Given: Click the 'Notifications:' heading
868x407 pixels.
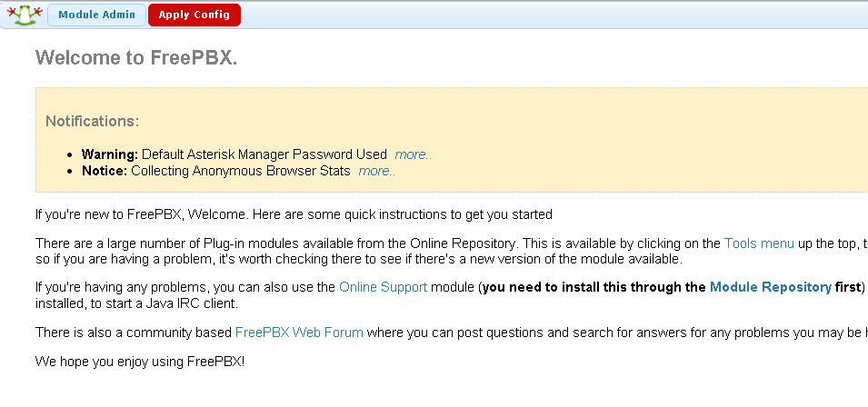Looking at the screenshot, I should pos(93,121).
